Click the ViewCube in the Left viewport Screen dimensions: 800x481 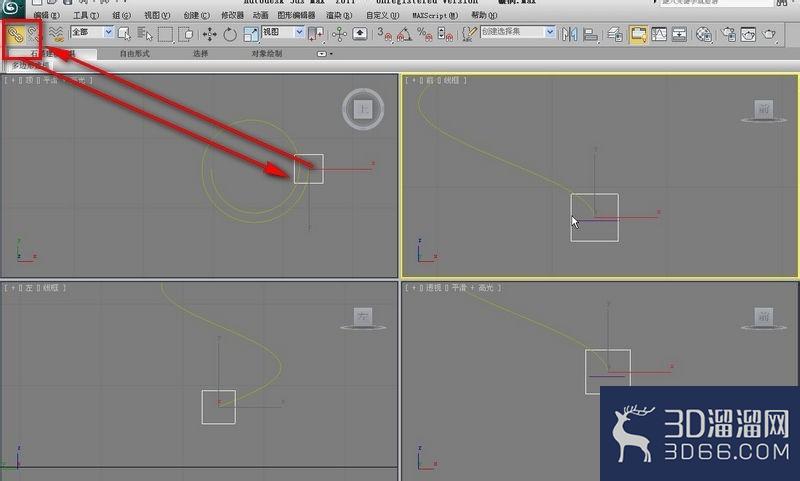tap(363, 317)
